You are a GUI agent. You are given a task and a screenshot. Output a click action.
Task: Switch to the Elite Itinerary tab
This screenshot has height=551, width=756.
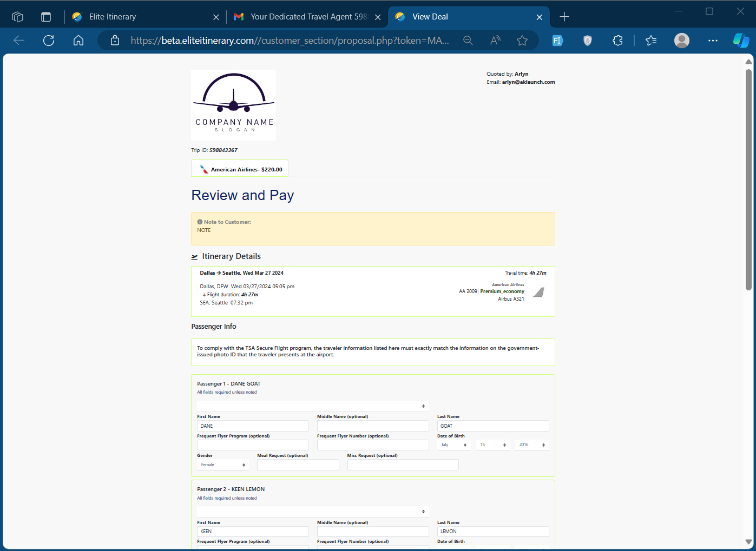point(143,17)
